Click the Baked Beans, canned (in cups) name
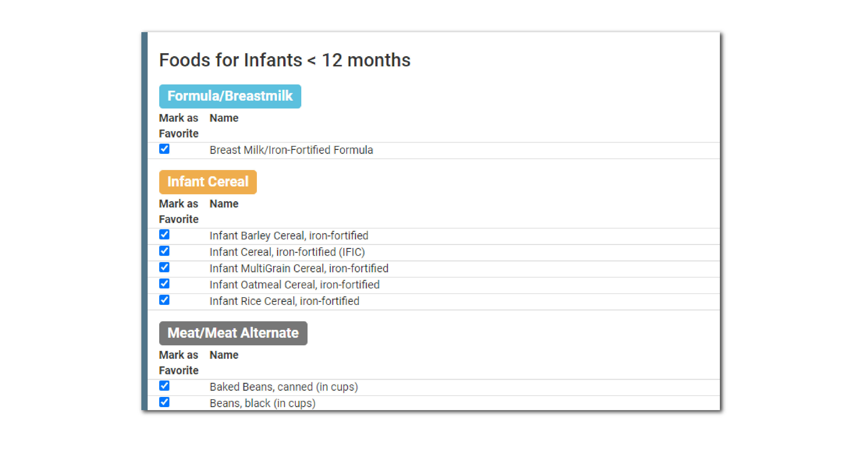Viewport: 868px width, 458px height. 283,387
